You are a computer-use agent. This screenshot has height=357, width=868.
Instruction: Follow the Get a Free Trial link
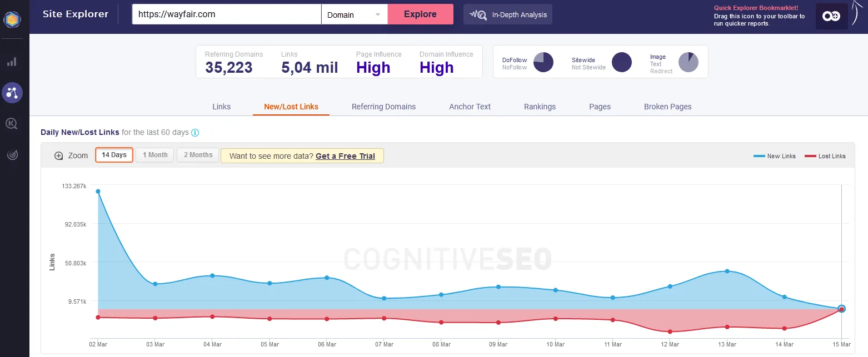pos(345,156)
